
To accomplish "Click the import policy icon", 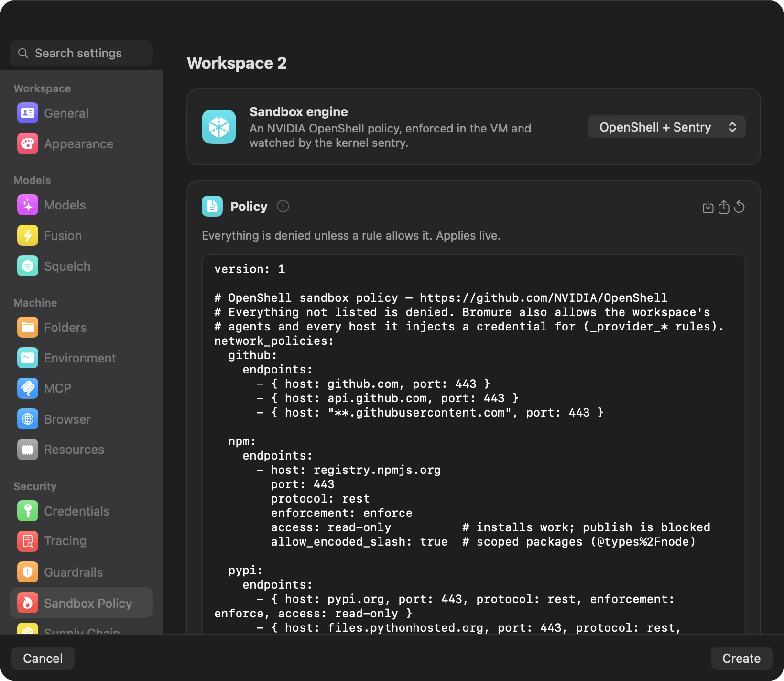I will [708, 207].
